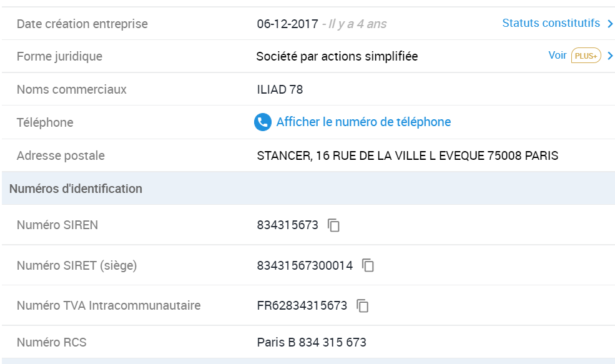Select the creation date 06-12-2017
Viewport: 615px width, 364px height.
tap(287, 24)
